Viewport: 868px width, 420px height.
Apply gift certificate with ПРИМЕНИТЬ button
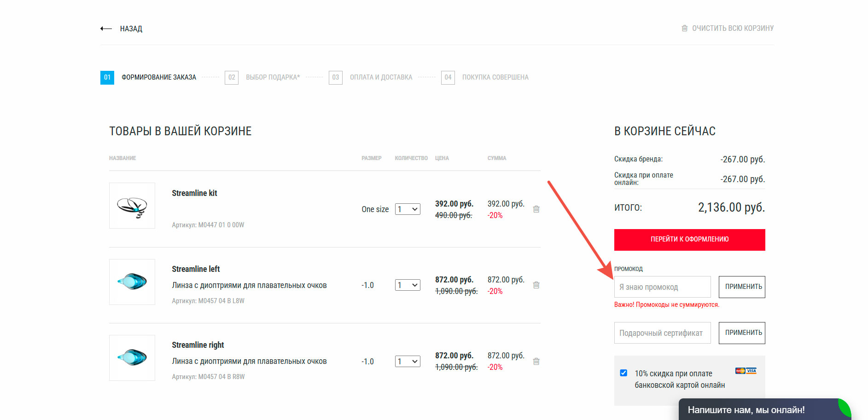742,333
